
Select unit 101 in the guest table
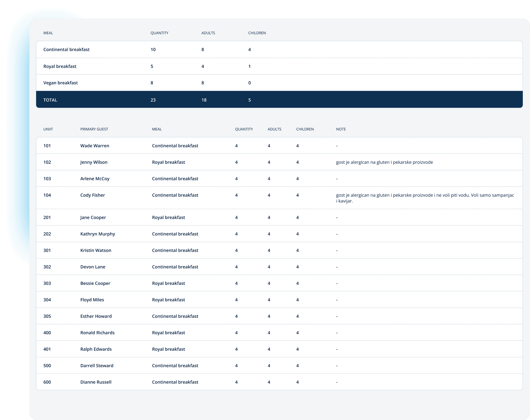click(x=47, y=146)
